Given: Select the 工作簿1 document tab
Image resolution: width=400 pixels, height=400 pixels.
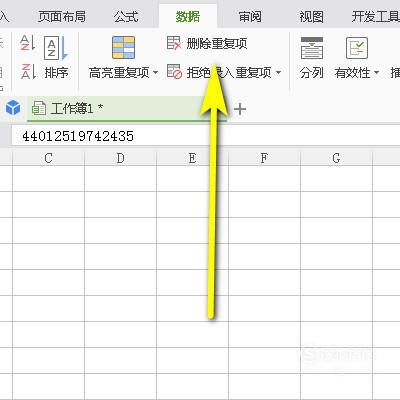Looking at the screenshot, I should pos(127,109).
